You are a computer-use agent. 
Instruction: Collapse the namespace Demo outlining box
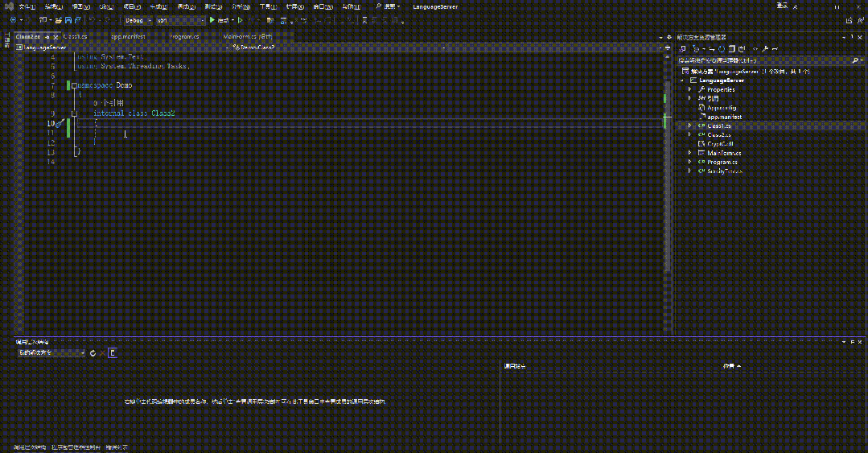coord(74,85)
